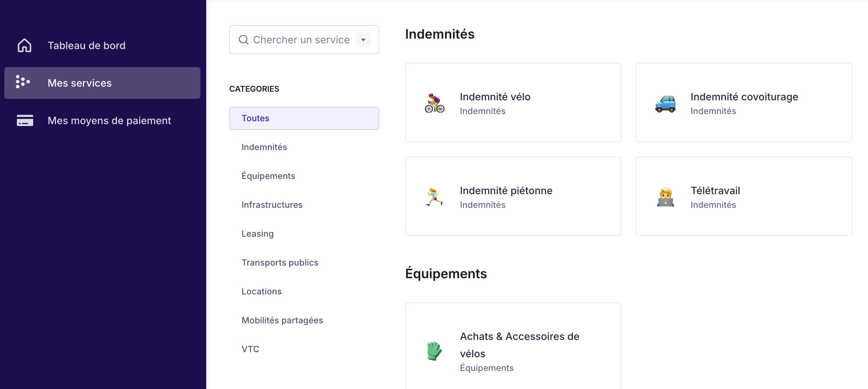Screen dimensions: 868x389
Task: Expand the search service dropdown arrow
Action: click(363, 40)
